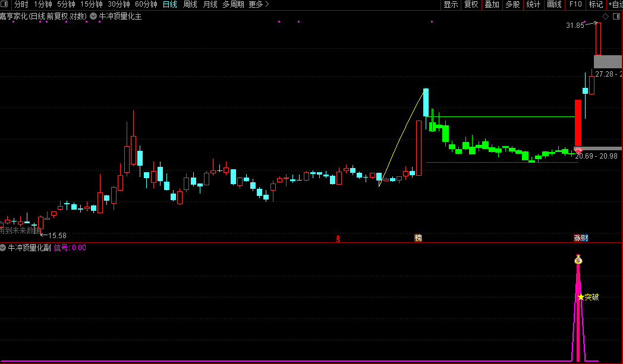
Task: Click the 榜 badge below the chart
Action: (418, 238)
